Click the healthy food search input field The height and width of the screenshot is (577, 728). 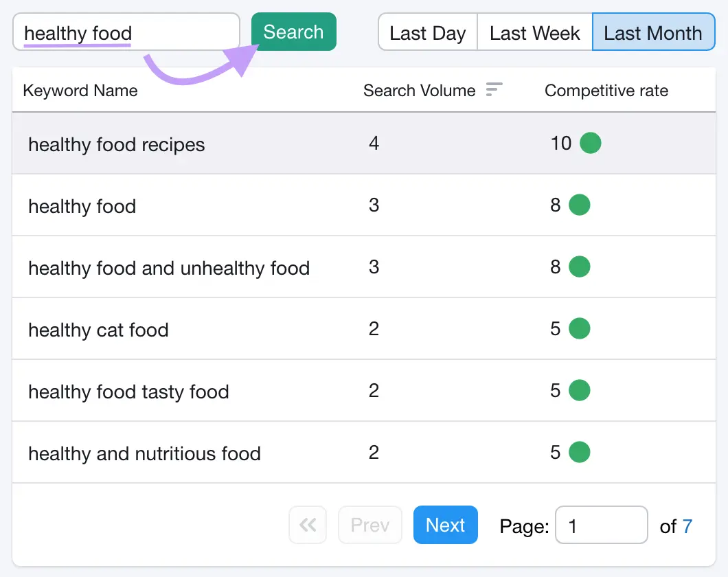(126, 32)
